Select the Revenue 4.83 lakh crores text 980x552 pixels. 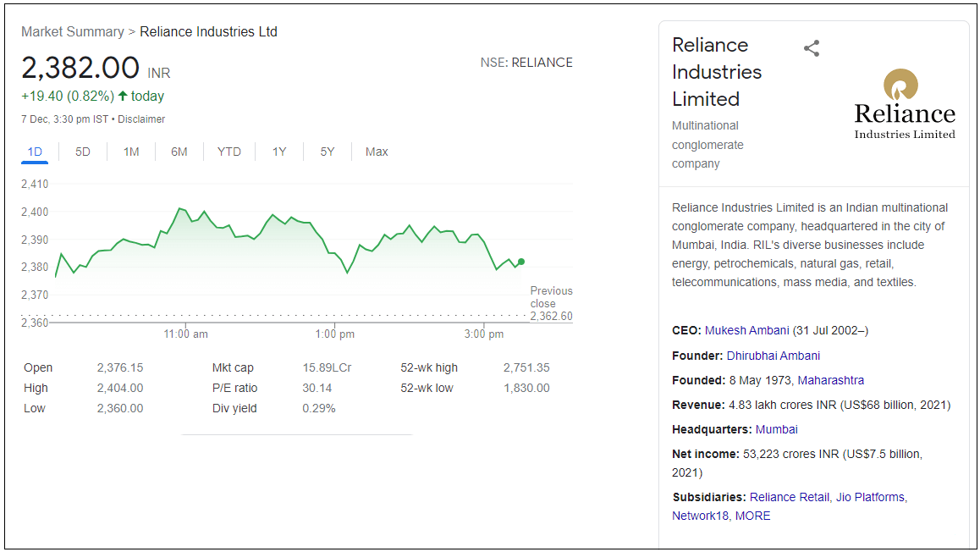tap(812, 405)
